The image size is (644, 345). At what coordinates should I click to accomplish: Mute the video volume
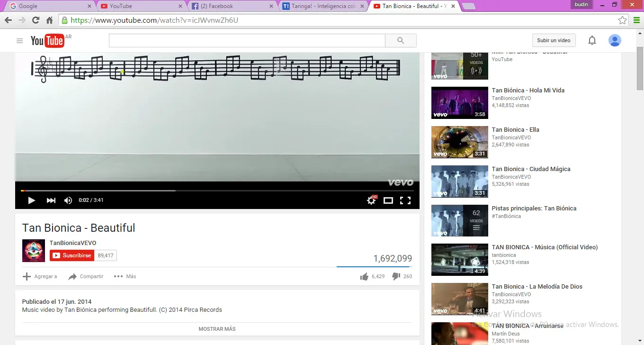coord(68,200)
